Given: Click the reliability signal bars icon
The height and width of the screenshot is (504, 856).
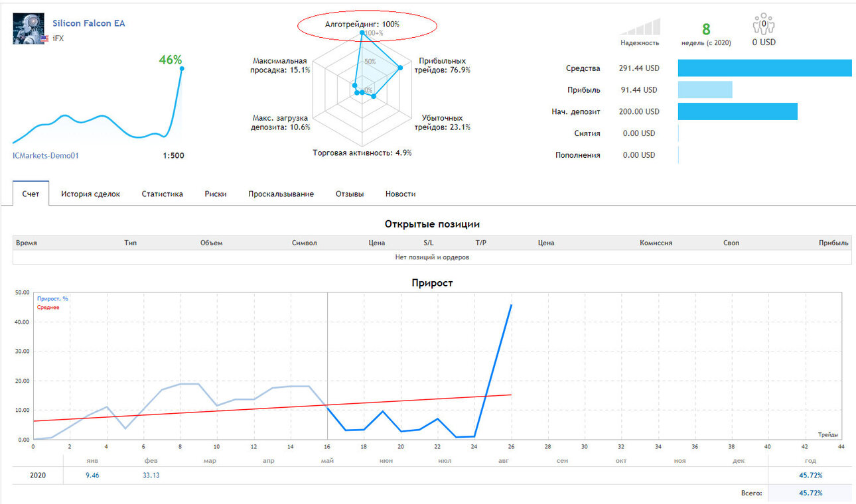Looking at the screenshot, I should coord(640,27).
